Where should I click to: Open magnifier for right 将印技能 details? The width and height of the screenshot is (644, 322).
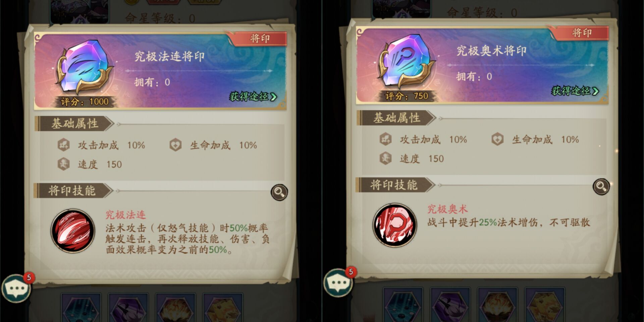[601, 186]
